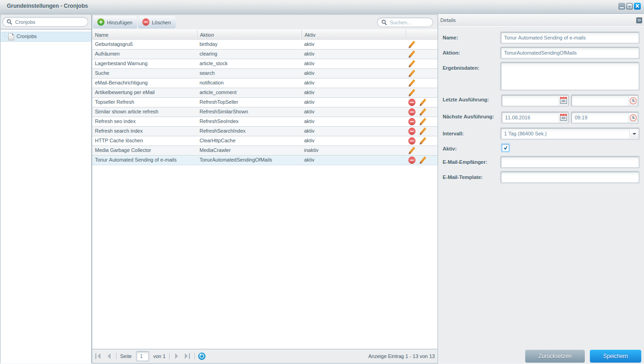Edit the Media Garbage Collector cronjob
Screen dimensions: 644x364
click(412, 151)
